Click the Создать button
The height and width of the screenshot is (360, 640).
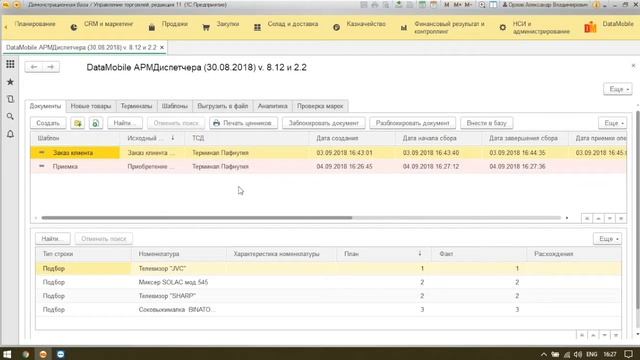point(48,123)
